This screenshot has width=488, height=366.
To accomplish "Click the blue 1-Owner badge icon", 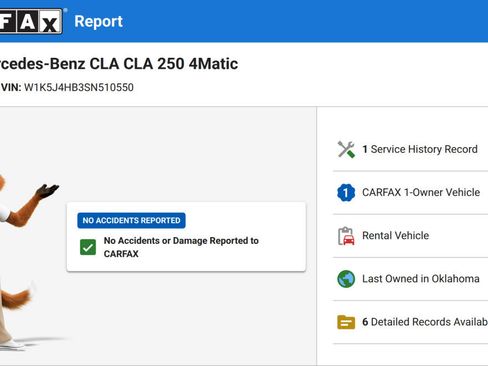I will pyautogui.click(x=346, y=193).
